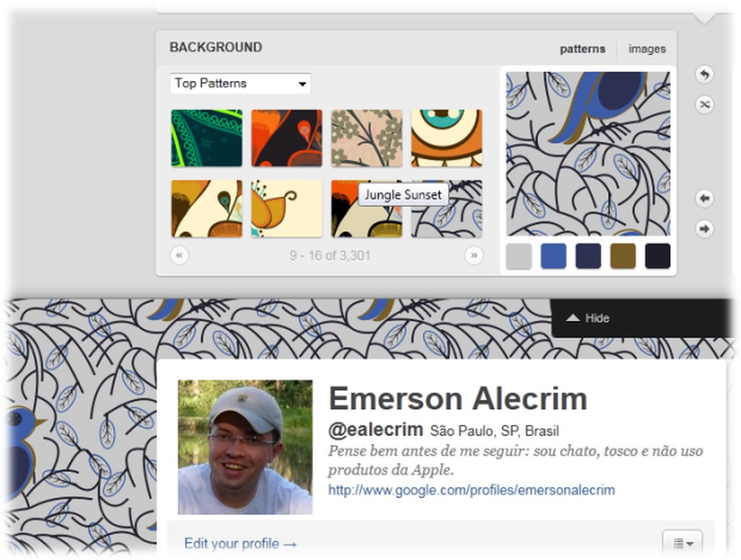The width and height of the screenshot is (741, 560).
Task: Hide the theme customization panel
Action: pyautogui.click(x=588, y=318)
